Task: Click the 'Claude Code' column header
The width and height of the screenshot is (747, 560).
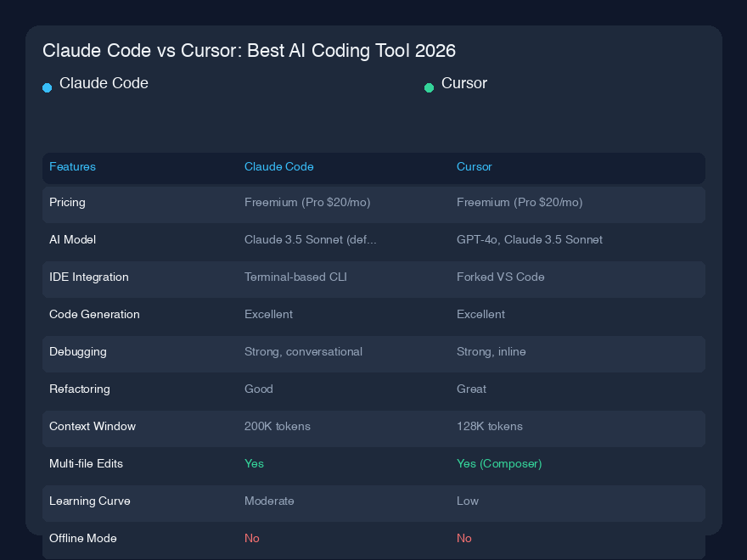Action: (x=278, y=166)
